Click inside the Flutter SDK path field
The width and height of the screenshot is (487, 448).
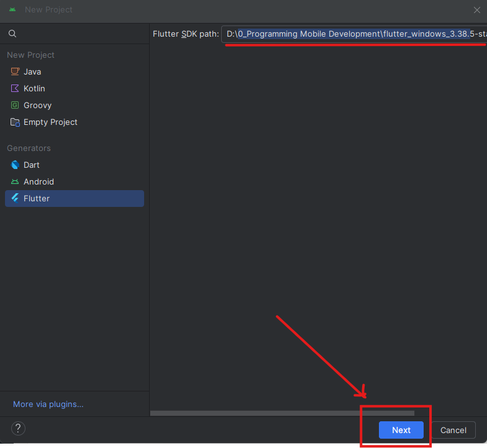[354, 34]
